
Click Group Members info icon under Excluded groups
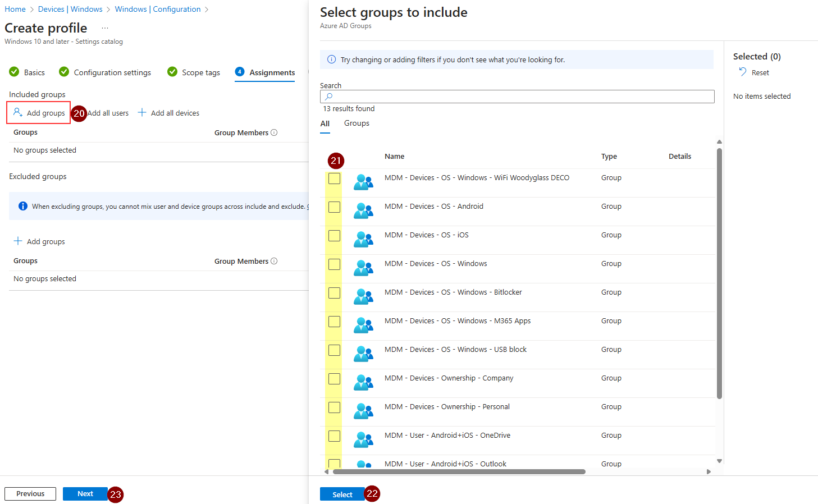(x=274, y=261)
